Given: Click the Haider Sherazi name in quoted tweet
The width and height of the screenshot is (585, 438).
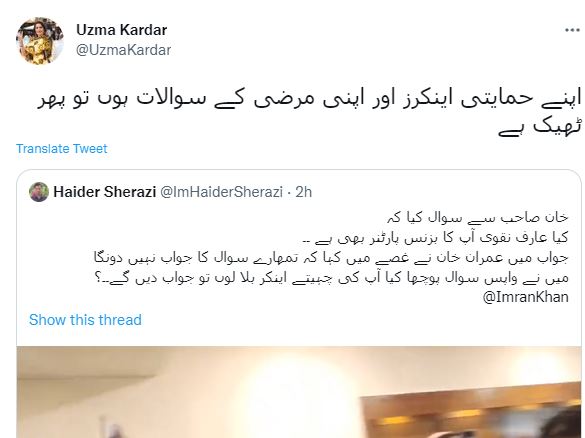Looking at the screenshot, I should pos(104,192).
